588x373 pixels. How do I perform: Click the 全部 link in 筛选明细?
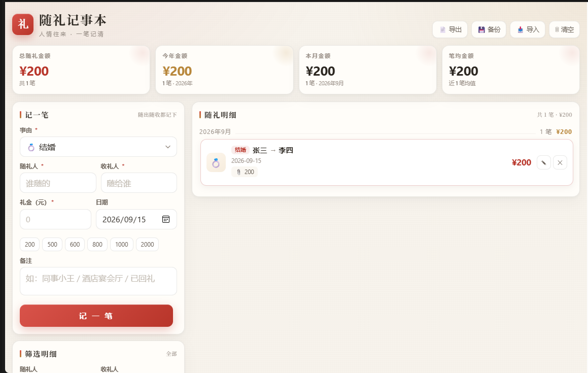pos(171,354)
